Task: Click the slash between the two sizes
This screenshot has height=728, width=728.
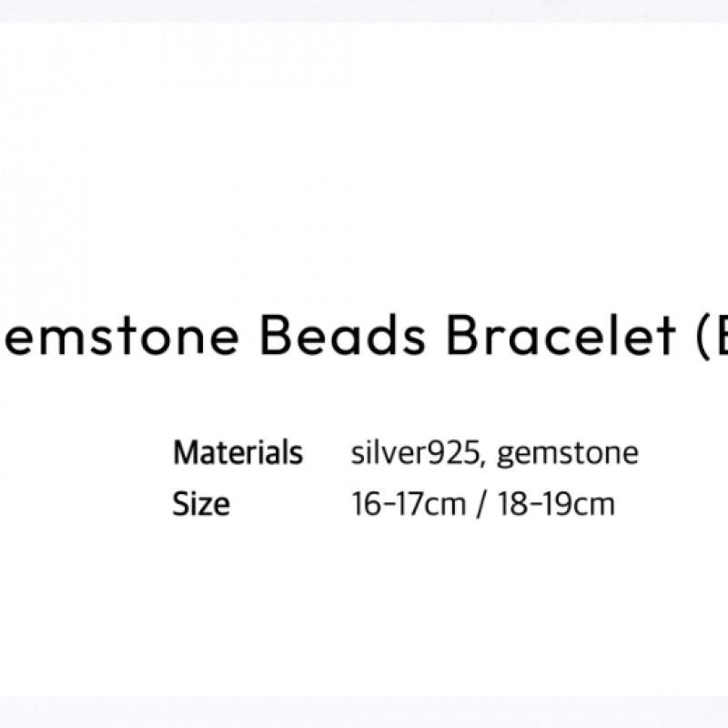Action: click(x=480, y=504)
